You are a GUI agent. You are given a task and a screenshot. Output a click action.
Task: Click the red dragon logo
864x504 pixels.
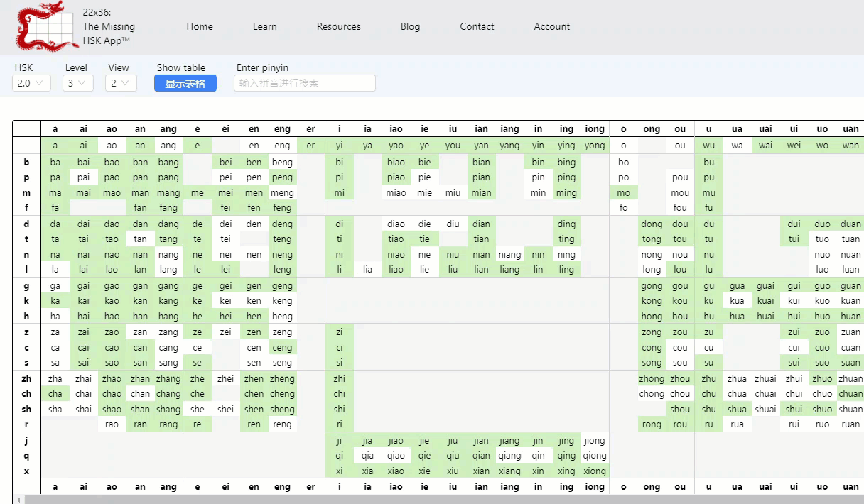point(44,27)
